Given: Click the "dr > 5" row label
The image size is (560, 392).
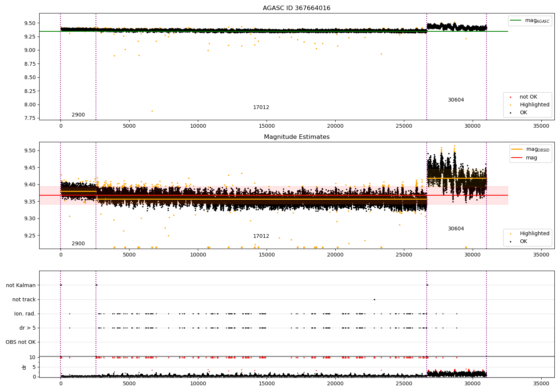Looking at the screenshot, I should pyautogui.click(x=28, y=328).
